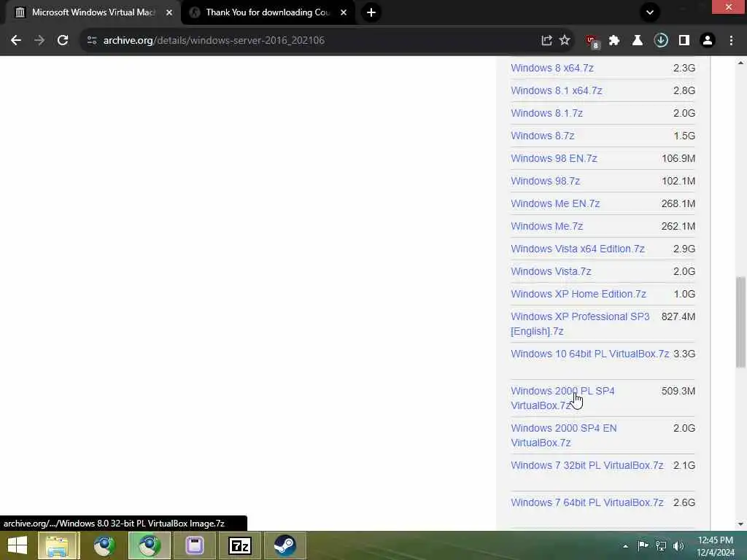The height and width of the screenshot is (560, 747).
Task: Show hidden system tray icons
Action: (625, 546)
